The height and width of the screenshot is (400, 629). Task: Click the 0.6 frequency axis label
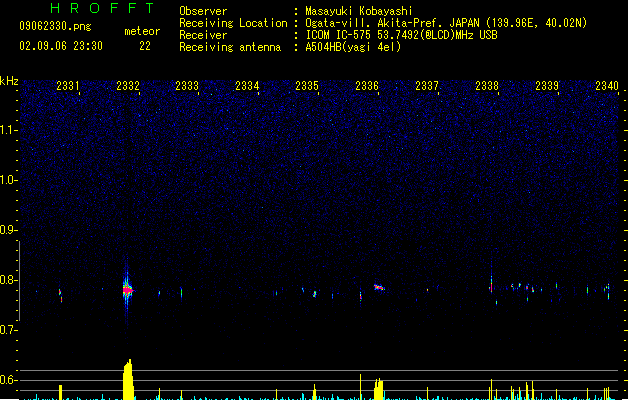(x=9, y=380)
